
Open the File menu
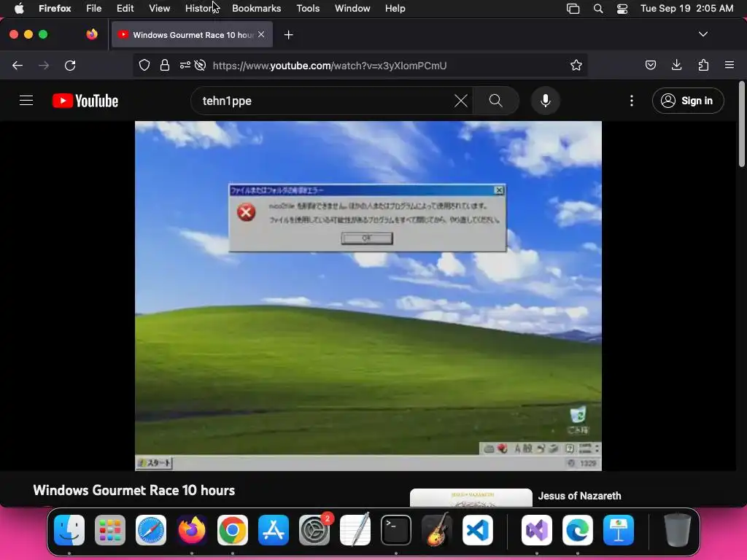tap(93, 8)
